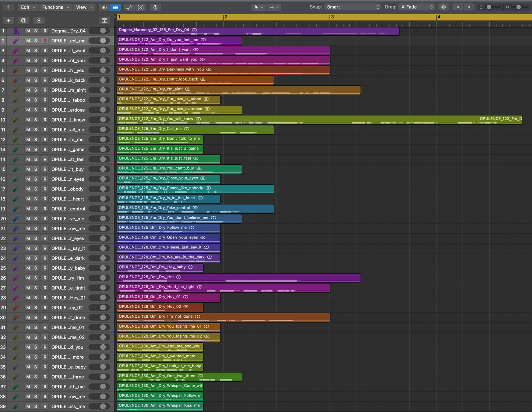Open the Snap mode dropdown
The image size is (532, 412).
(353, 7)
